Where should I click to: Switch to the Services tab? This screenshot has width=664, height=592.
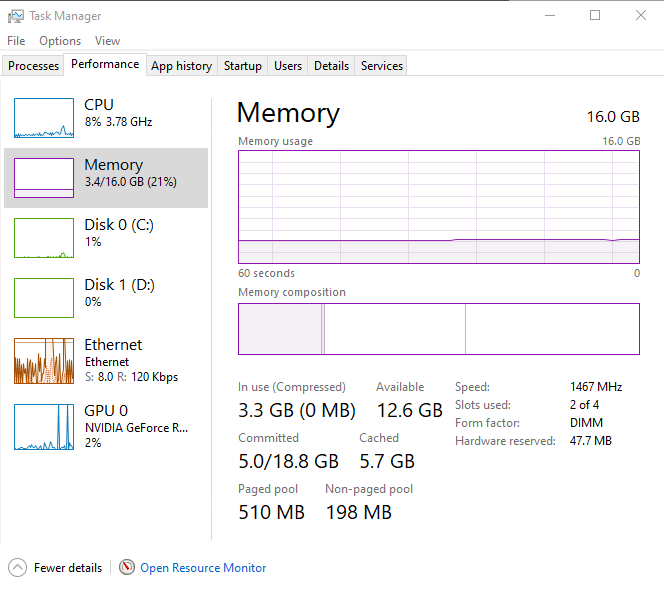(x=382, y=66)
